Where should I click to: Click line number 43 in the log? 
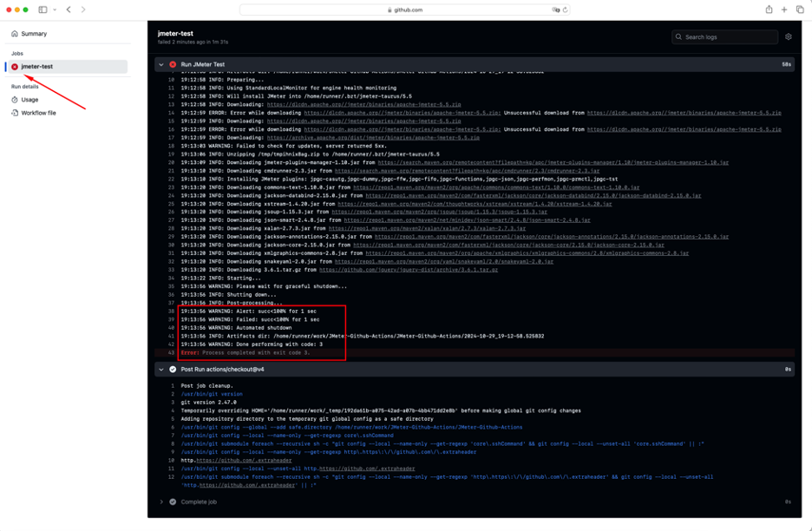[171, 353]
